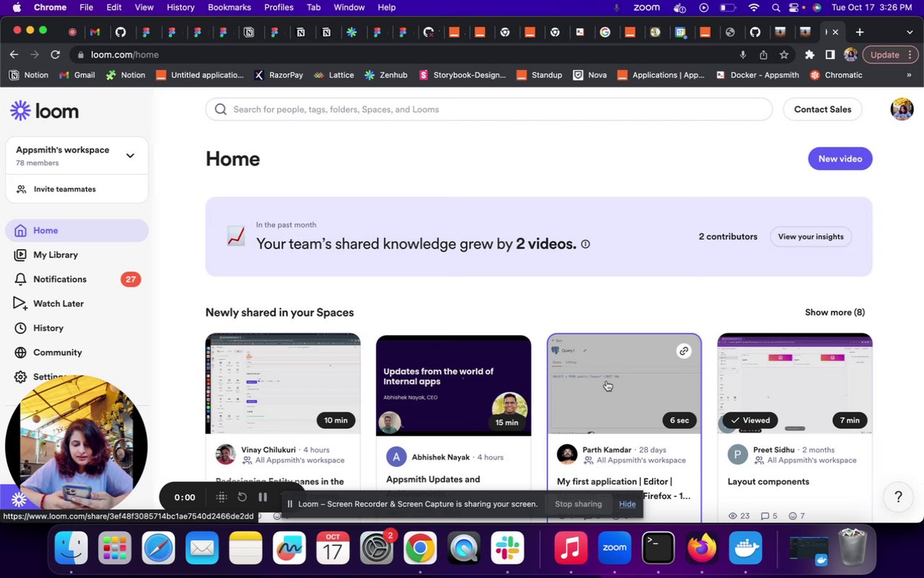The height and width of the screenshot is (578, 924).
Task: Reload the page
Action: [x=55, y=55]
